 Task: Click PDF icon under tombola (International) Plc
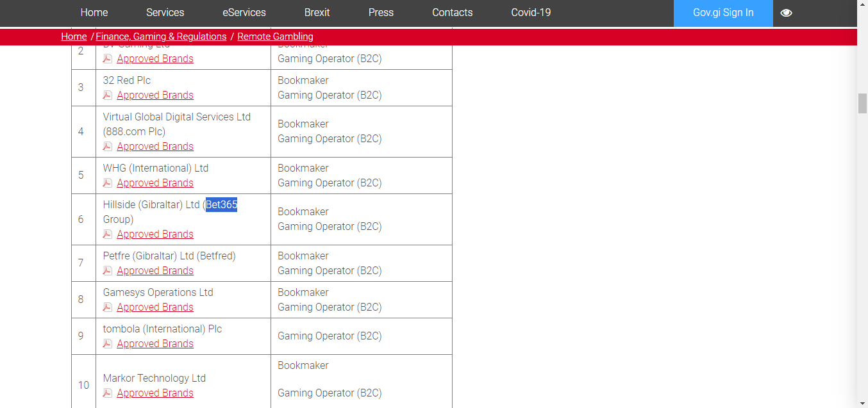pyautogui.click(x=108, y=343)
